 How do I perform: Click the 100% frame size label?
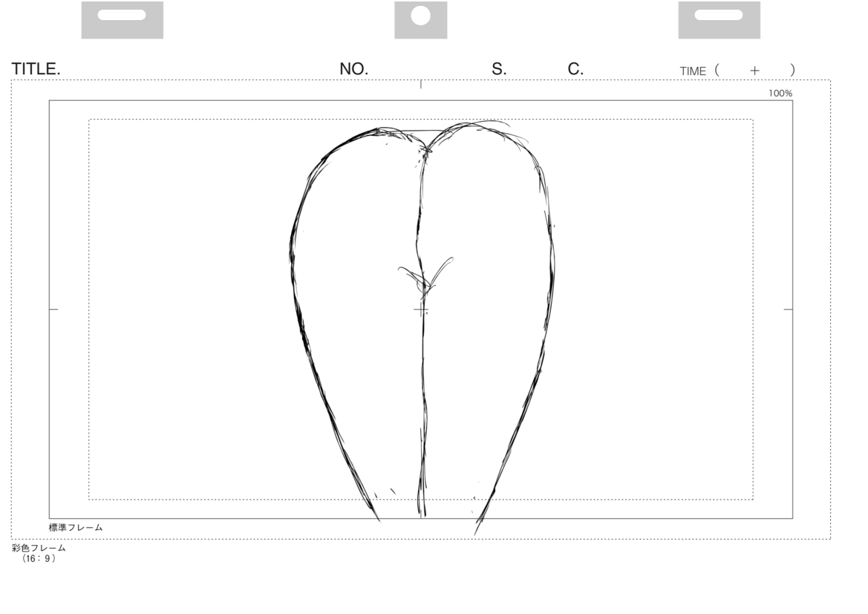tap(781, 94)
